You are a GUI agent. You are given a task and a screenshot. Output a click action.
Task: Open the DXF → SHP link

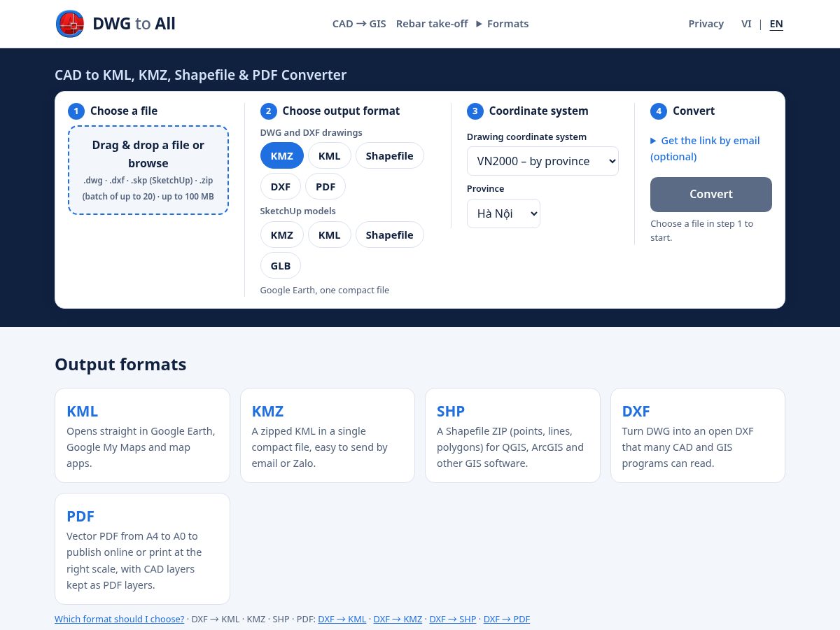(x=453, y=619)
